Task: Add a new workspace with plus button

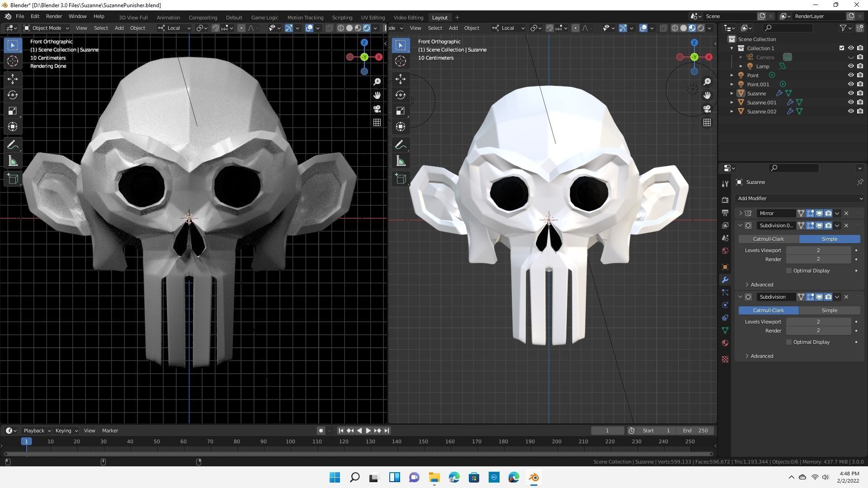Action: (x=457, y=18)
